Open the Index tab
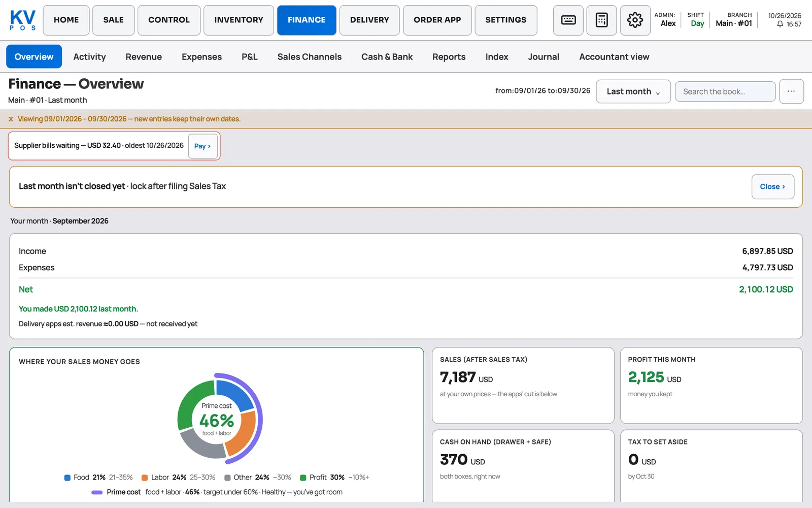The width and height of the screenshot is (812, 508). [x=496, y=56]
